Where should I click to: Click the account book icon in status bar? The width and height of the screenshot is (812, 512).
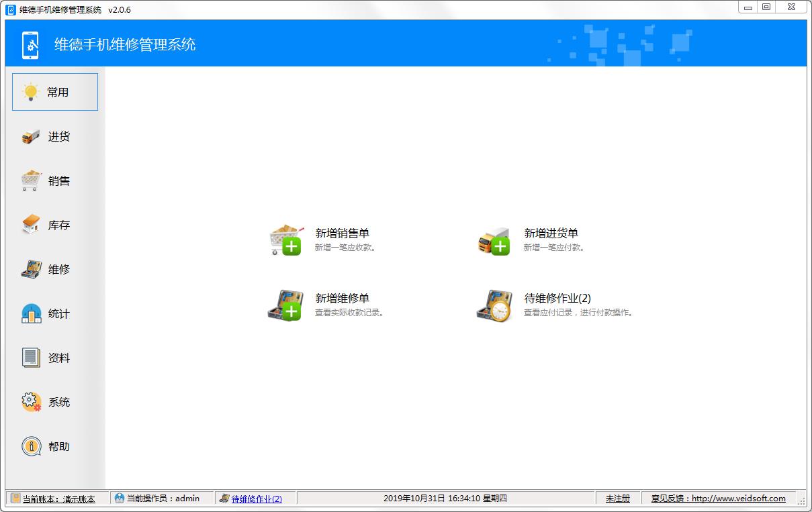point(15,498)
